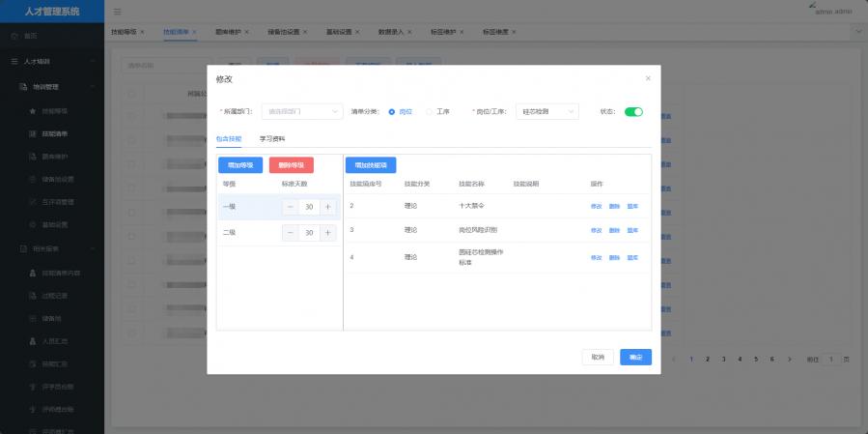Switch to the 包含技能 tab in dialog
The height and width of the screenshot is (434, 868).
pyautogui.click(x=229, y=139)
